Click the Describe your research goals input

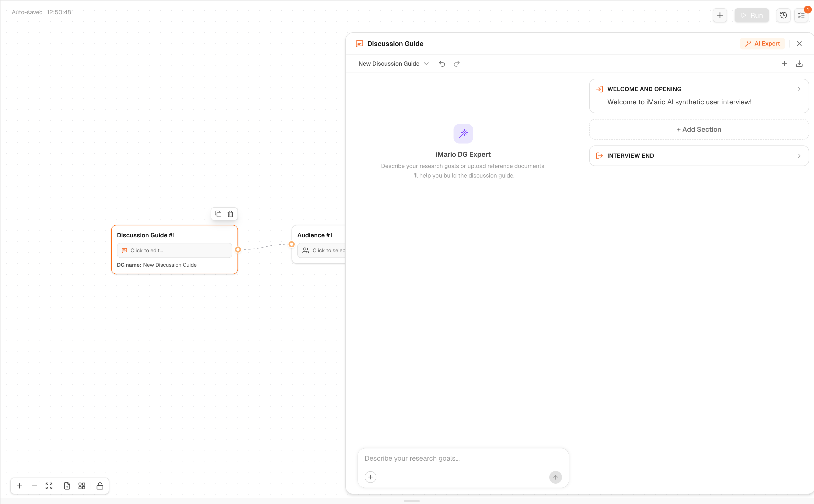[x=463, y=458]
